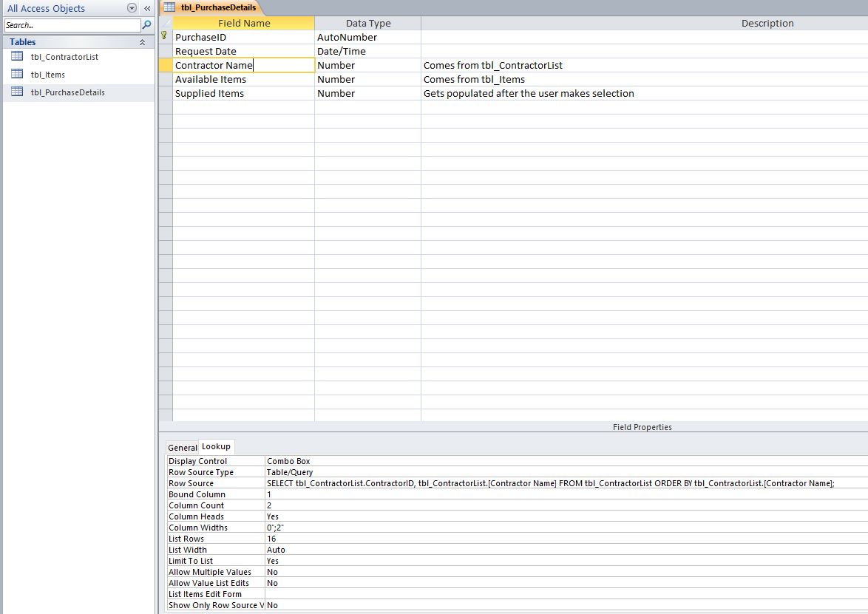868x614 pixels.
Task: Toggle the Column Heads Yes value
Action: [x=566, y=516]
